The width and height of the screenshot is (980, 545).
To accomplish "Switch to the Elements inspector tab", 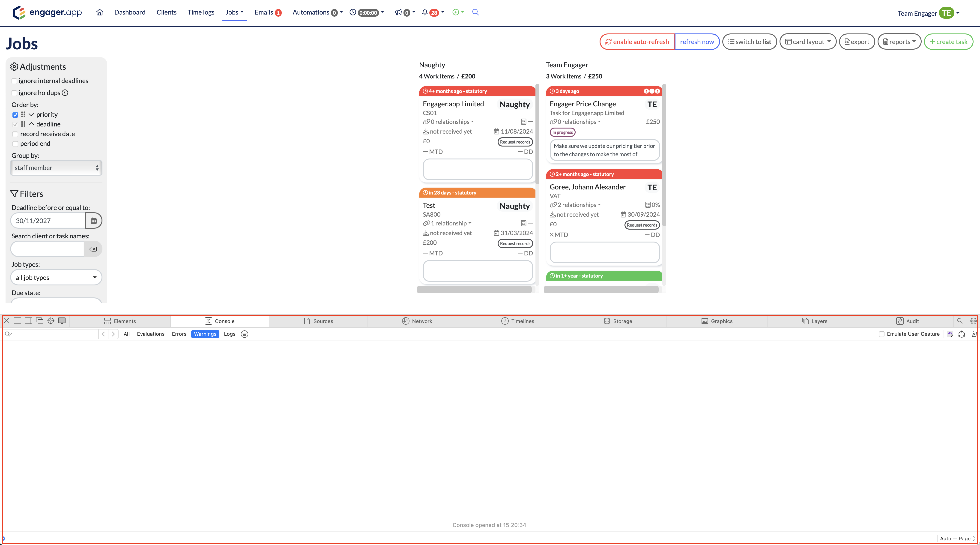I will 120,321.
